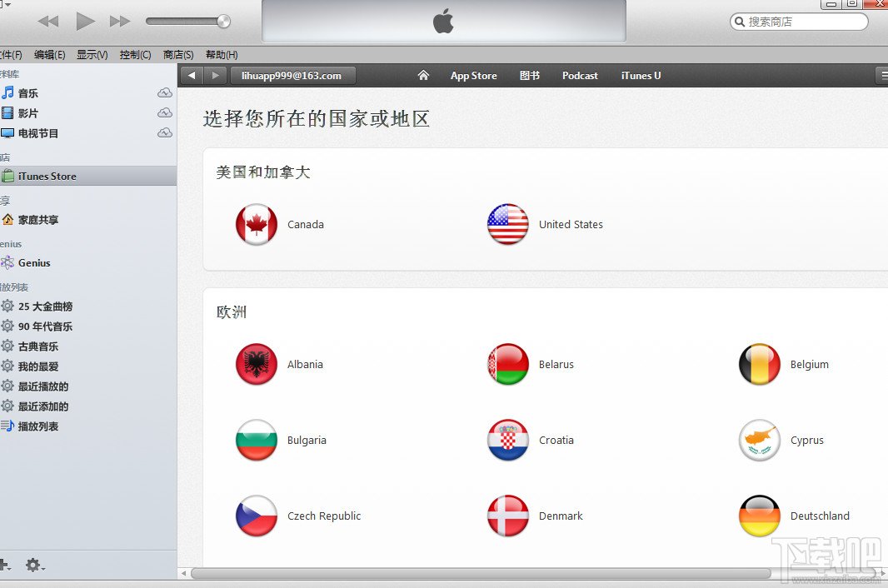Switch to the Podcast tab in the store

(x=580, y=75)
